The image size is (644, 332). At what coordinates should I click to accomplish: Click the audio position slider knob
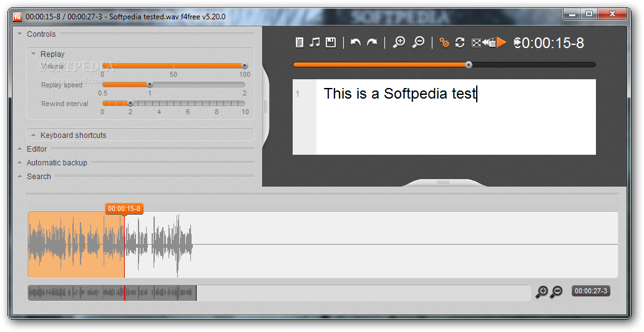click(x=469, y=64)
